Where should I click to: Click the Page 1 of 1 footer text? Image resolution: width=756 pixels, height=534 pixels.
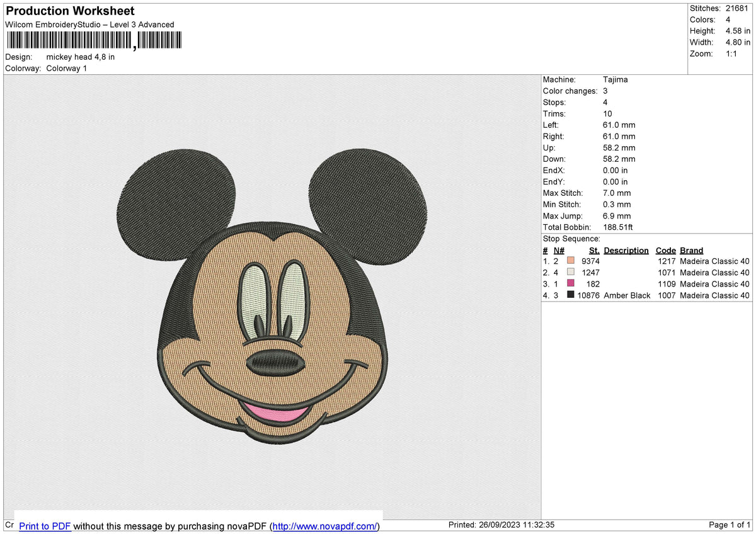730,525
